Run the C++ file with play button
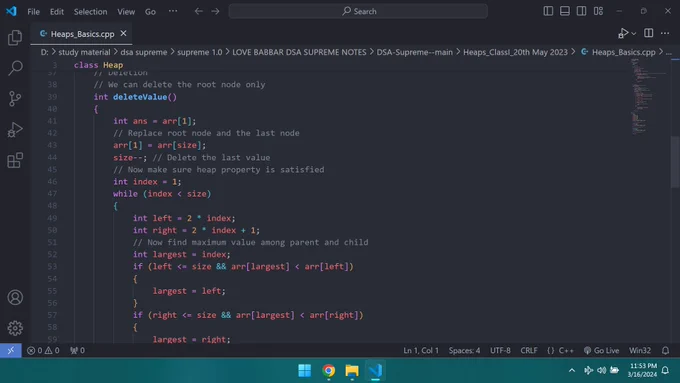This screenshot has width=680, height=383. pos(623,33)
